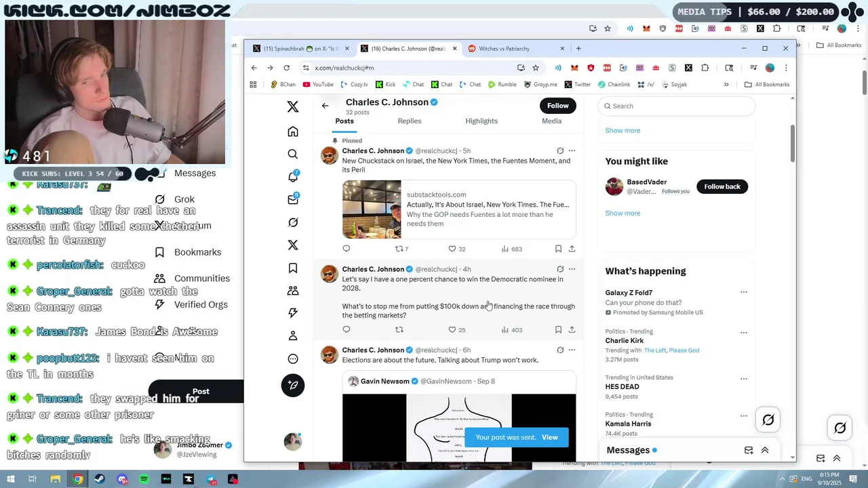Open Verified Orgs lightning icon in sidebar

[293, 313]
